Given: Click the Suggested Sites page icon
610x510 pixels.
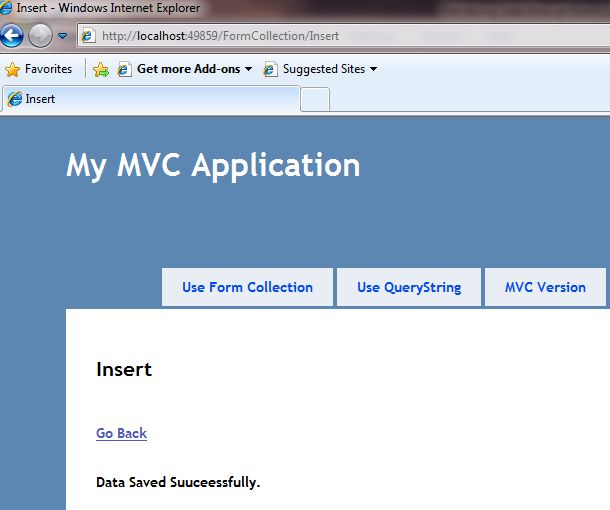Looking at the screenshot, I should click(x=270, y=70).
